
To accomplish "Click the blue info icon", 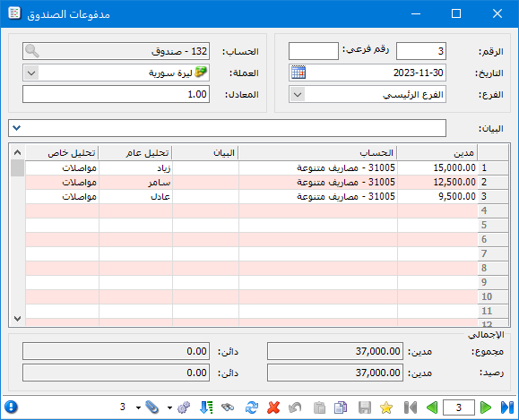I will pyautogui.click(x=11, y=407).
